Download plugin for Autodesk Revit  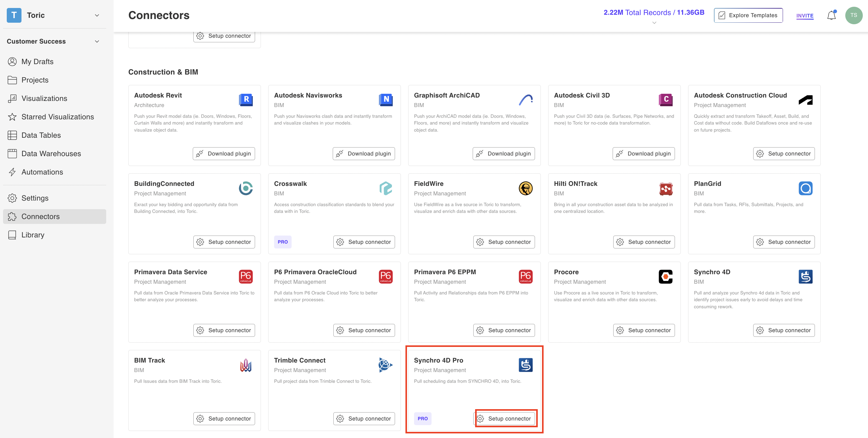pos(224,154)
